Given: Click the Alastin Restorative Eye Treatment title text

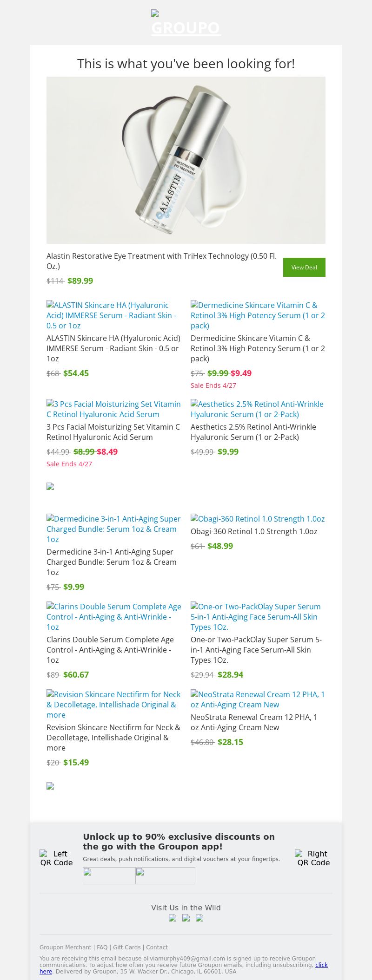Looking at the screenshot, I should 161,261.
